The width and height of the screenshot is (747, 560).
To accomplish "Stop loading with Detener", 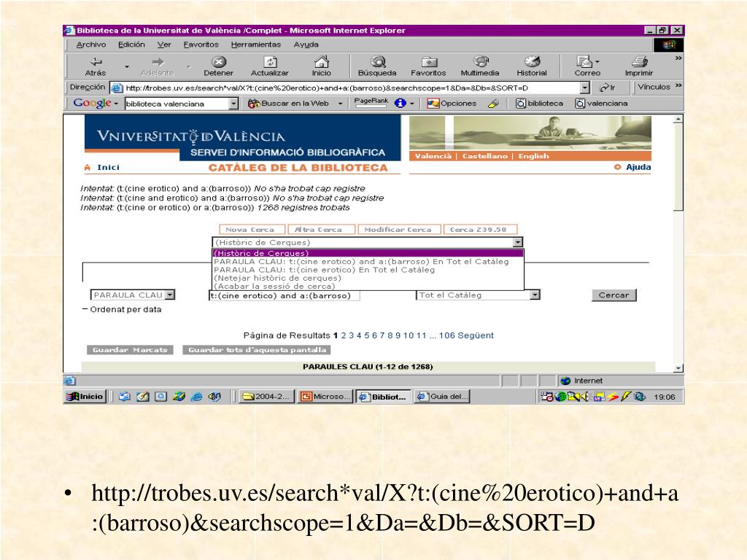I will pyautogui.click(x=218, y=66).
